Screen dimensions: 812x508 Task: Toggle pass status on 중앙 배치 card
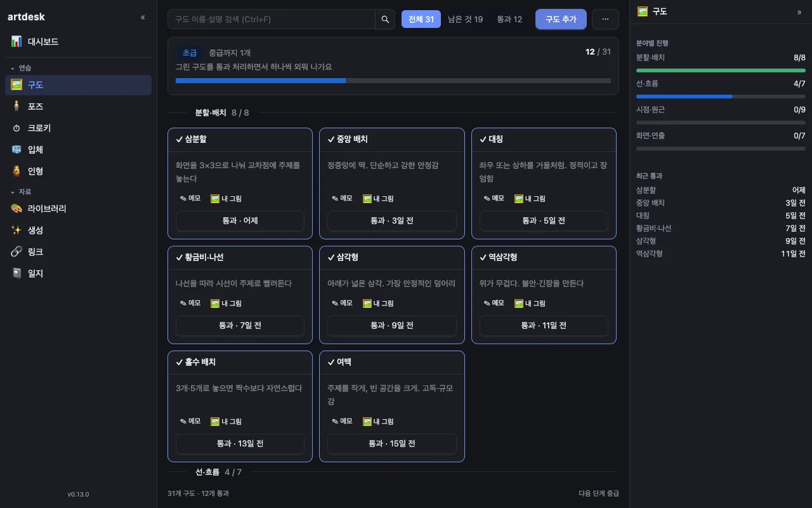coord(392,221)
